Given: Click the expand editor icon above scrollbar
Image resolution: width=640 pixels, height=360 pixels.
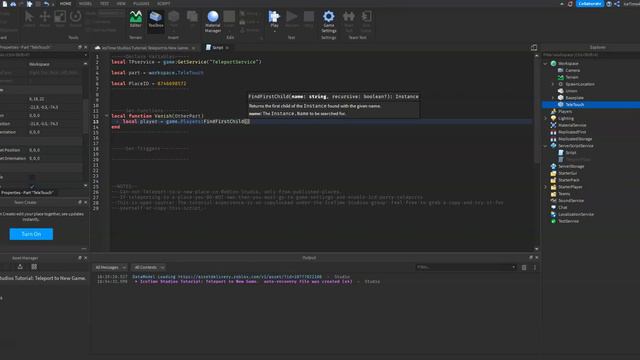Looking at the screenshot, I should [534, 47].
